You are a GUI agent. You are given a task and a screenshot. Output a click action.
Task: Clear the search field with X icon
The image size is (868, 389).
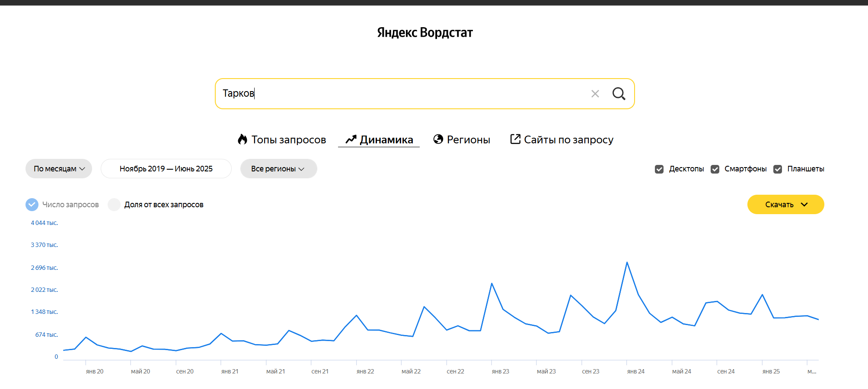(595, 94)
